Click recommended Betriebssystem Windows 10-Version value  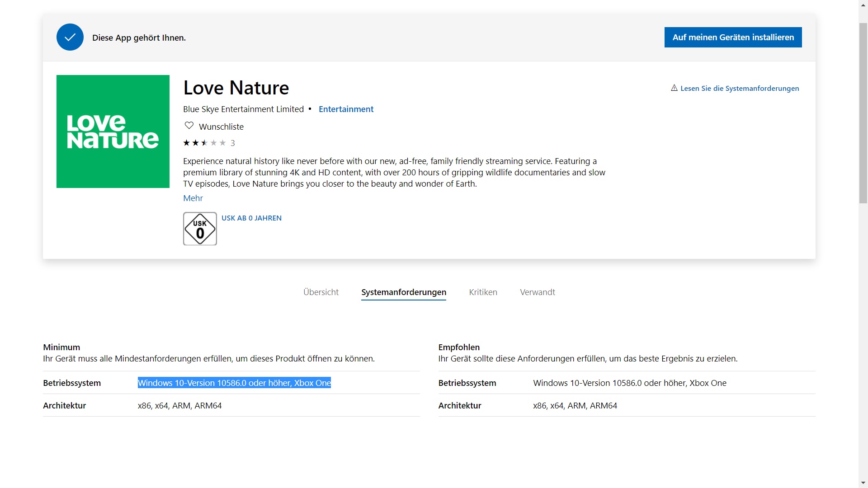click(630, 383)
